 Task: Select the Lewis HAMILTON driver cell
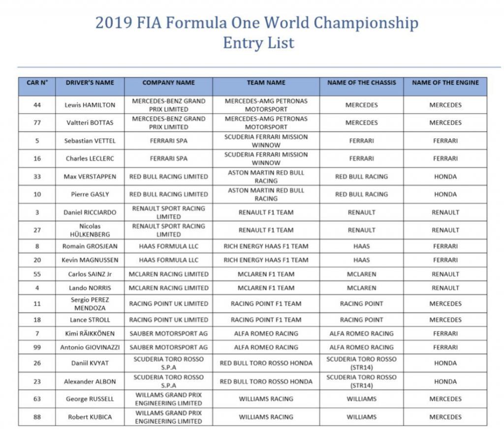click(90, 105)
